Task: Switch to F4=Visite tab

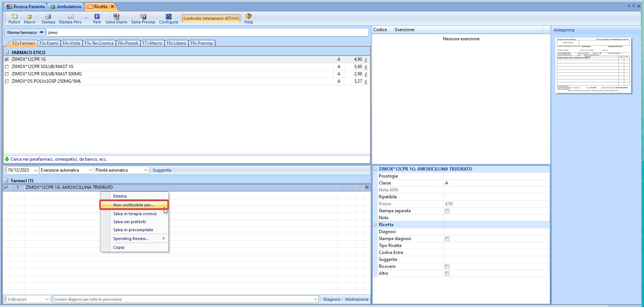Action: point(71,43)
